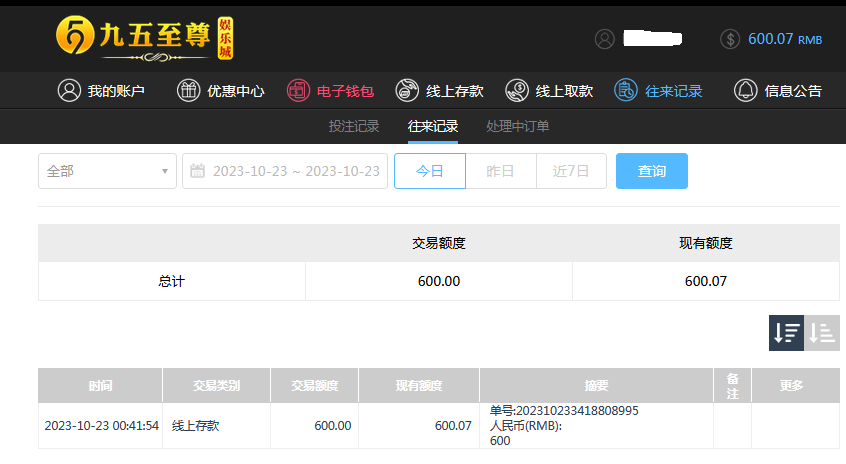846x464 pixels.
Task: Click the 线上取款 withdrawal icon
Action: (517, 90)
